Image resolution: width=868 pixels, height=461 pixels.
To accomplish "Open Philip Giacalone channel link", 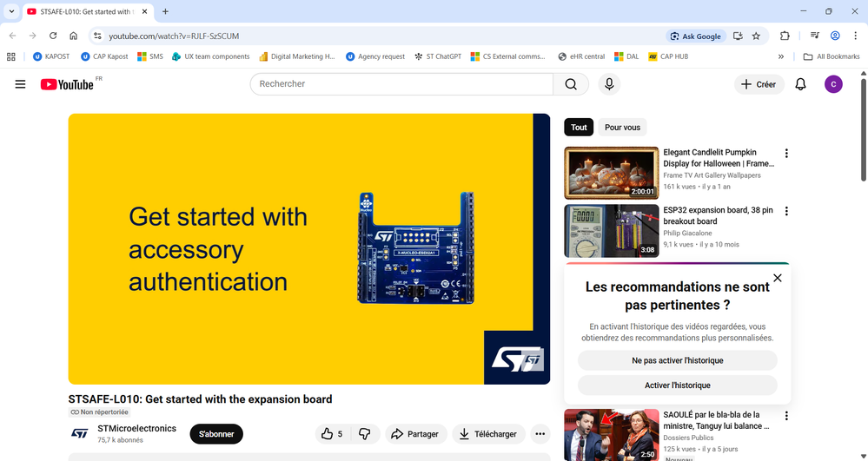I will [x=687, y=233].
